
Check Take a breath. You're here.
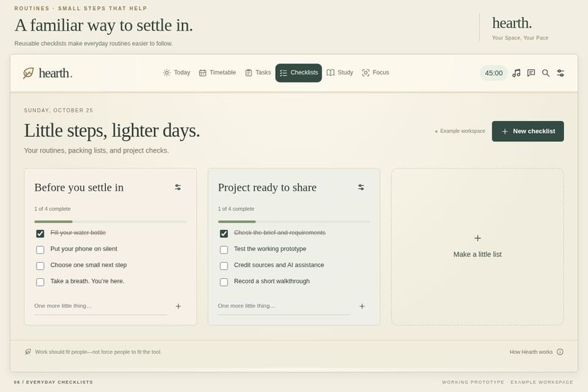(40, 282)
